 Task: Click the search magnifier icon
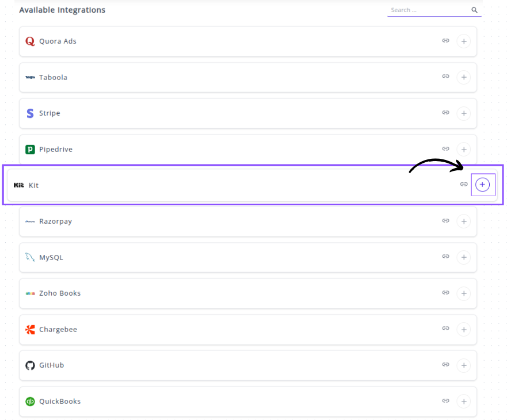click(475, 10)
